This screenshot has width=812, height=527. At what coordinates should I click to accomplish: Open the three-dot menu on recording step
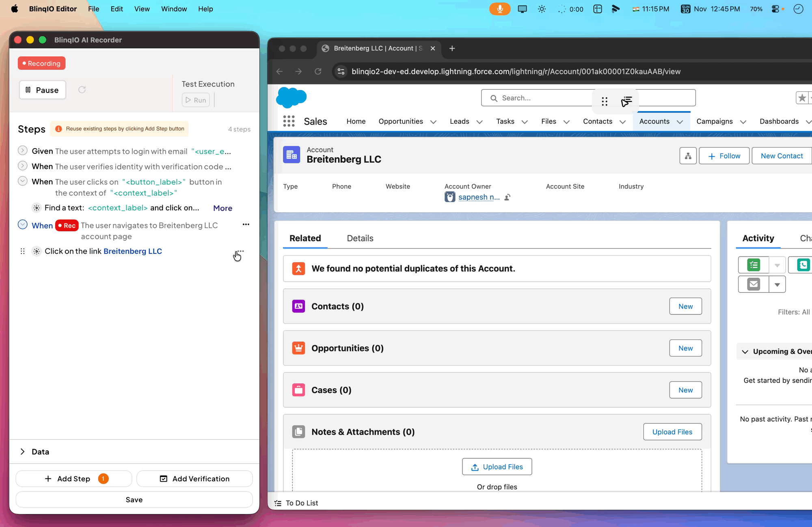[x=246, y=224]
